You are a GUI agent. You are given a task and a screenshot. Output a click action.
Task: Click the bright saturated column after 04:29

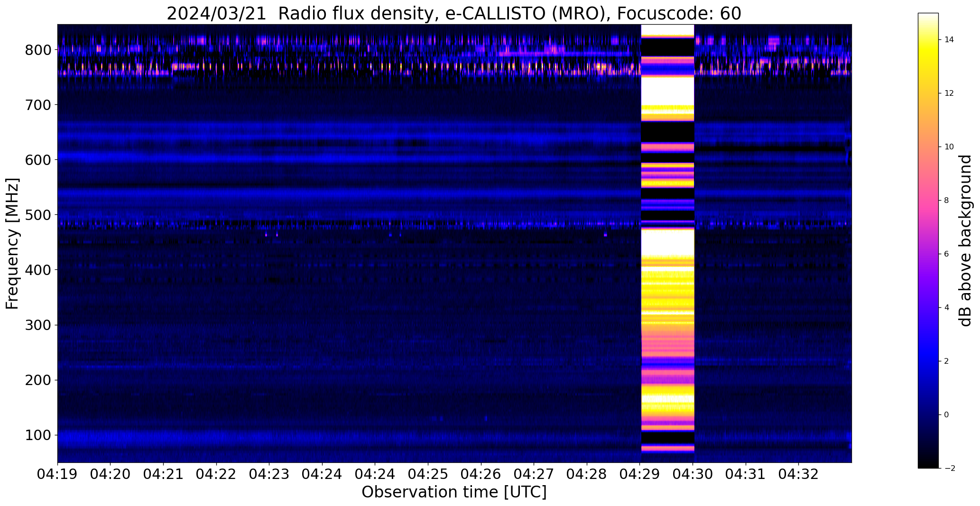tap(667, 243)
